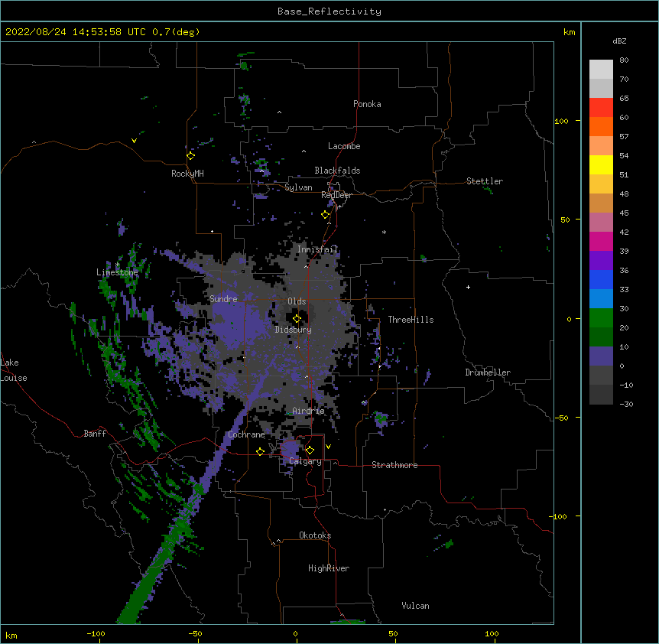Screen dimensions: 659x644
Task: Click the RockyMH label
Action: click(187, 174)
